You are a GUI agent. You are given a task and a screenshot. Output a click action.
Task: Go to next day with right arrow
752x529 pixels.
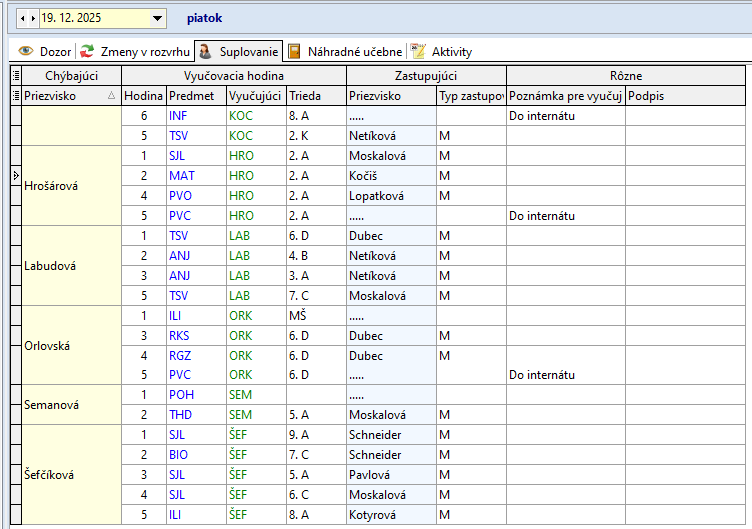33,18
